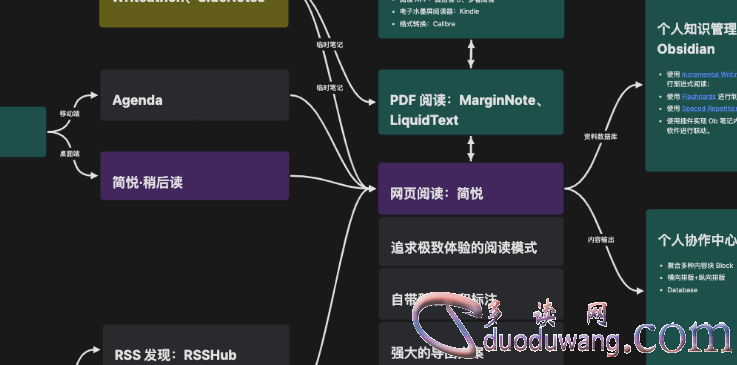The image size is (737, 365).
Task: Click the 横向排版+纵向排版 bullet
Action: coord(696,278)
